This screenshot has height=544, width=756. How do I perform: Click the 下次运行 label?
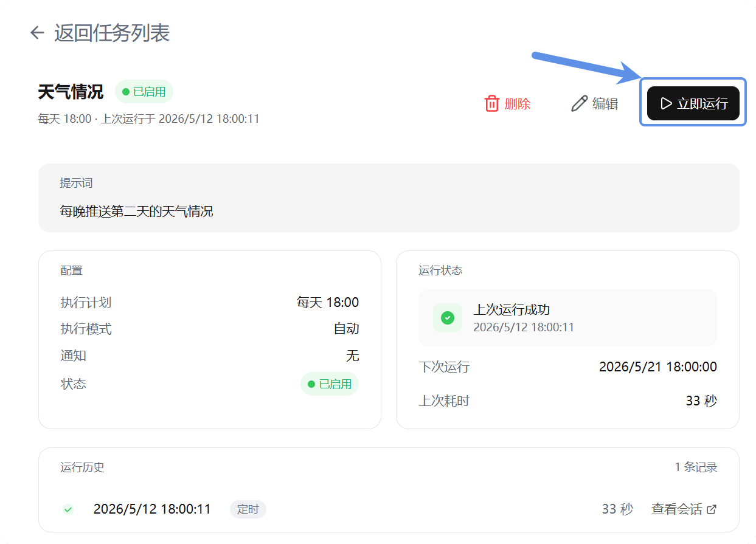pyautogui.click(x=444, y=367)
